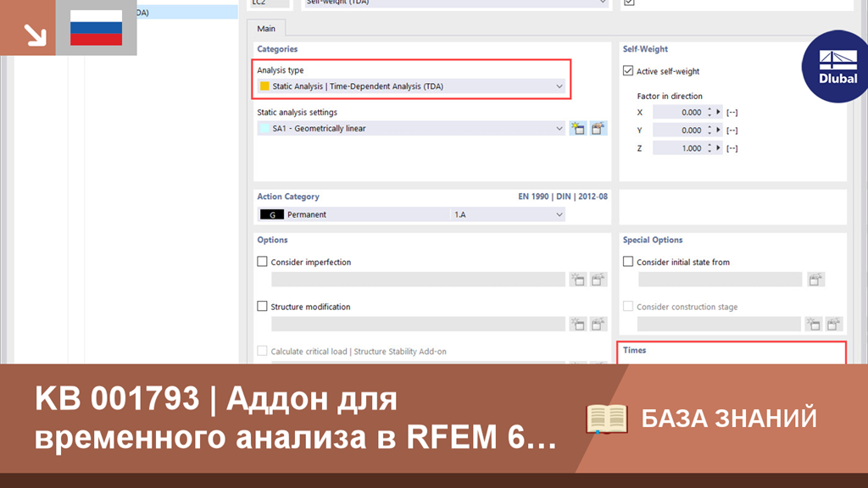Click the Structure modification empty field
Viewport: 868px width, 488px height.
point(418,324)
